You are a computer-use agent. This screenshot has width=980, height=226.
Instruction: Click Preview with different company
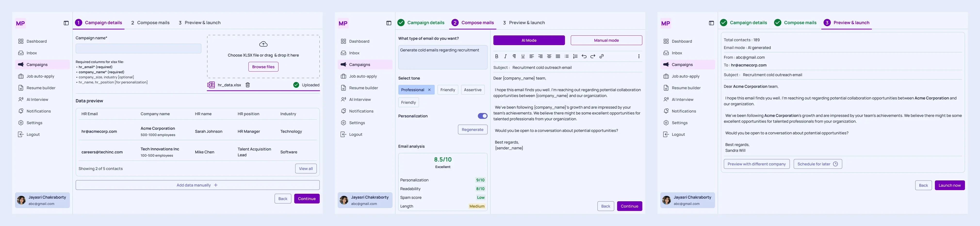click(x=757, y=164)
